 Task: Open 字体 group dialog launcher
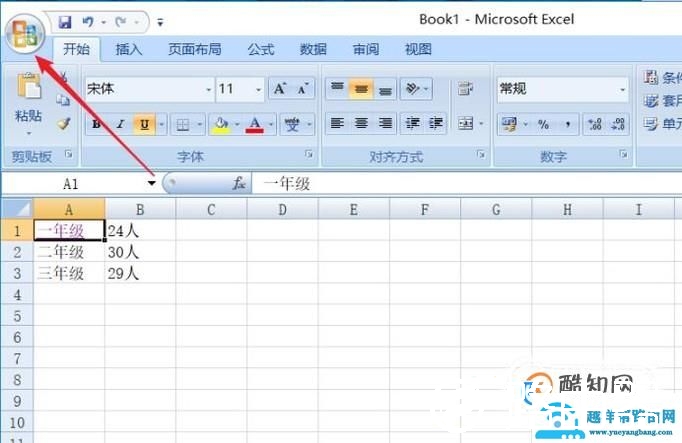pos(309,154)
